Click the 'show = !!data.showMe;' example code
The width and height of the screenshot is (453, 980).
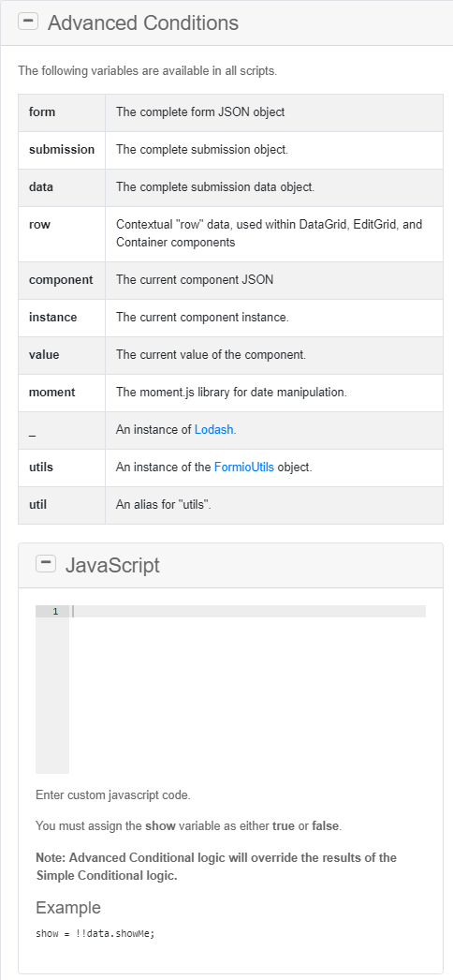[x=95, y=934]
